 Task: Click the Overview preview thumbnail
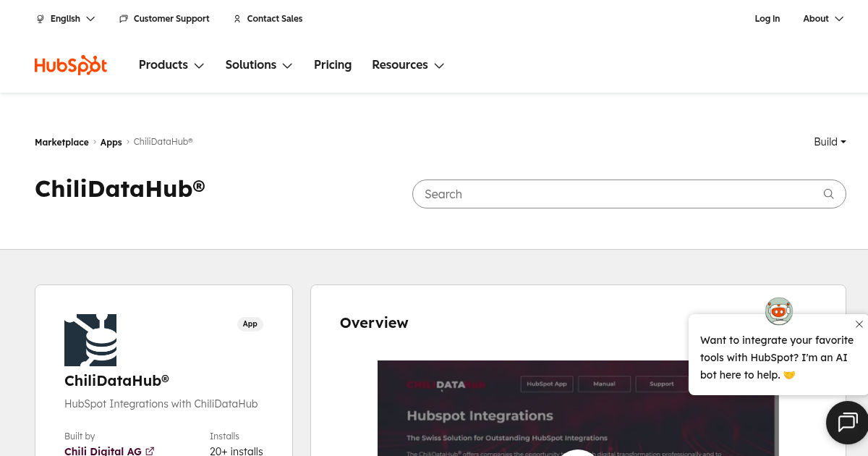(x=577, y=408)
